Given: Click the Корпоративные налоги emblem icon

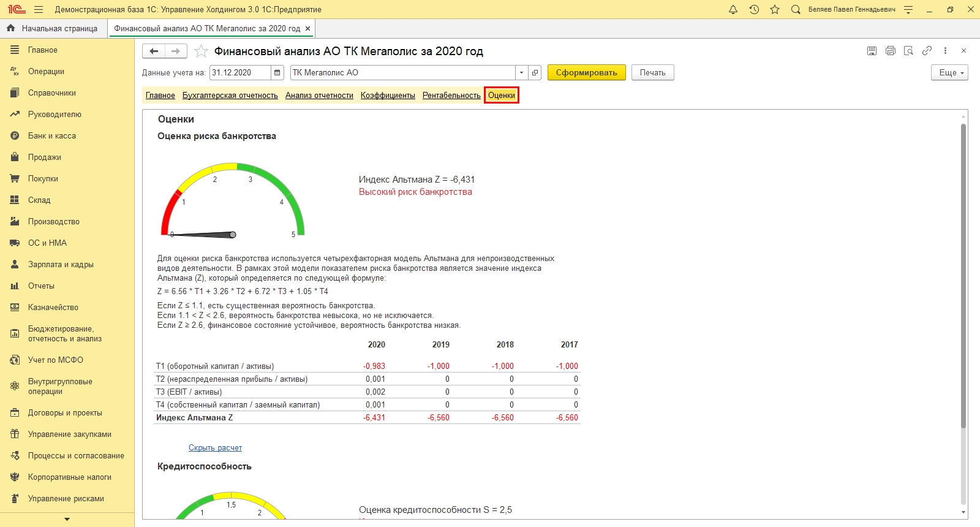Looking at the screenshot, I should pos(15,477).
